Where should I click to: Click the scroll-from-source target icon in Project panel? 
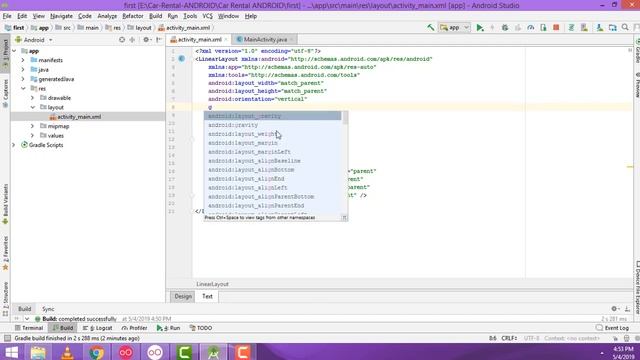coord(122,40)
